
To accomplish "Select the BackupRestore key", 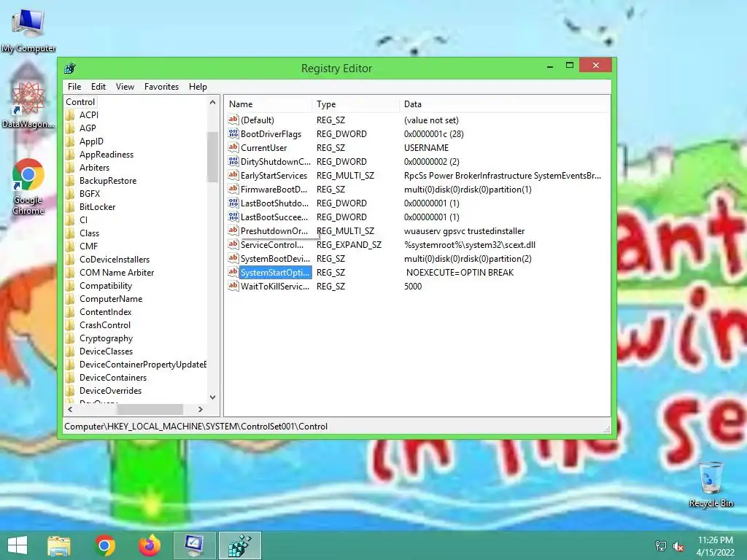I will tap(108, 181).
